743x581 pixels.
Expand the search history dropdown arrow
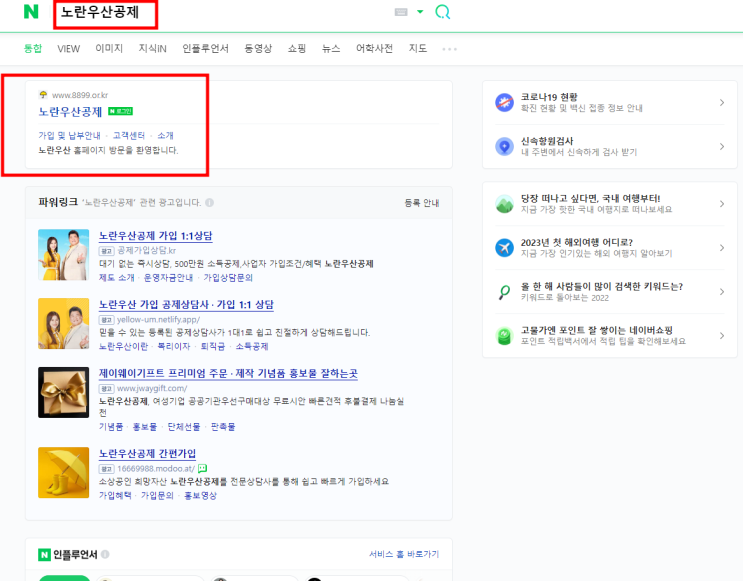(420, 12)
